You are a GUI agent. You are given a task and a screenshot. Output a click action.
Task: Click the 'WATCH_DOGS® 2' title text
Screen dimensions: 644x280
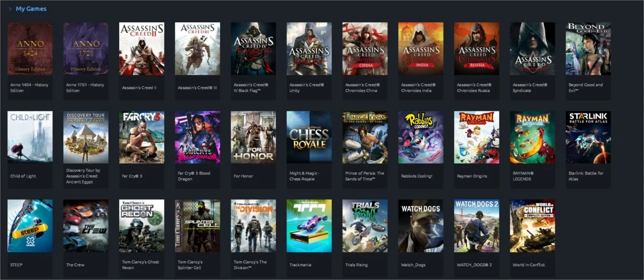[x=474, y=265]
